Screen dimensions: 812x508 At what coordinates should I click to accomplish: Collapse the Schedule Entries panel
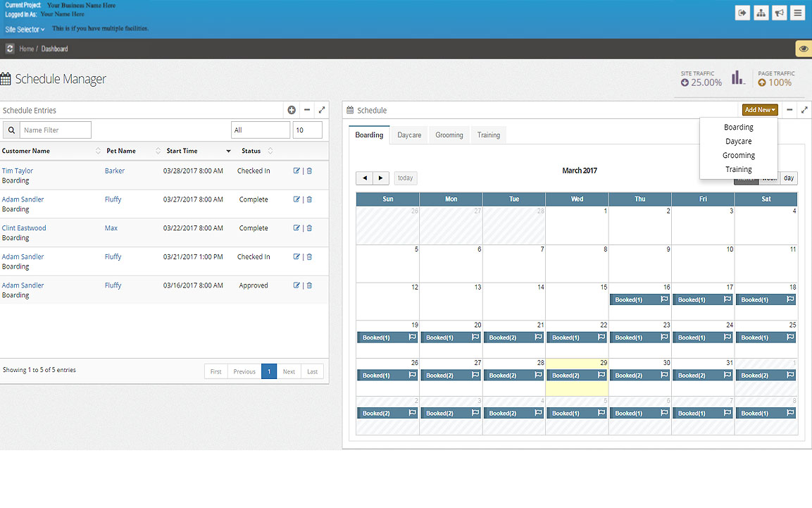point(307,110)
